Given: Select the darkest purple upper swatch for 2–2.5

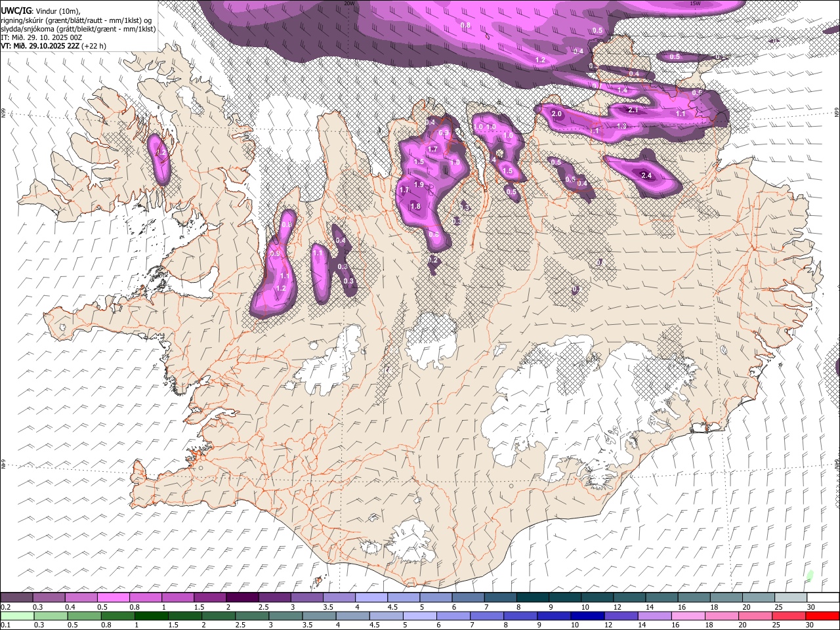Looking at the screenshot, I should [x=242, y=598].
